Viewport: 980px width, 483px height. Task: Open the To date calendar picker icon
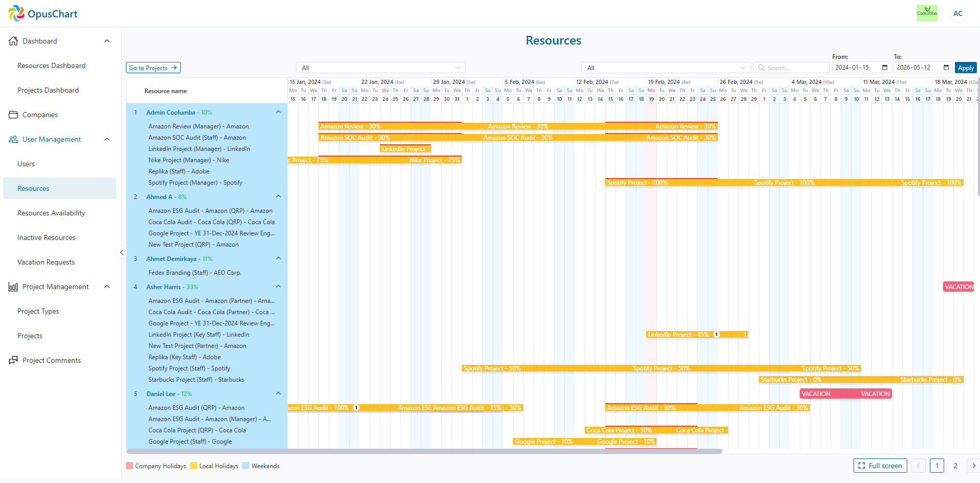pos(946,68)
